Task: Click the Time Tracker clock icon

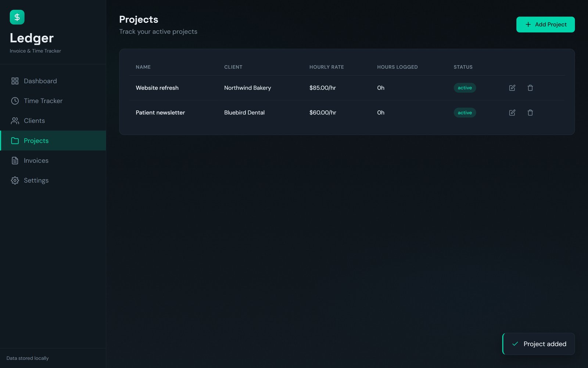Action: pyautogui.click(x=15, y=101)
